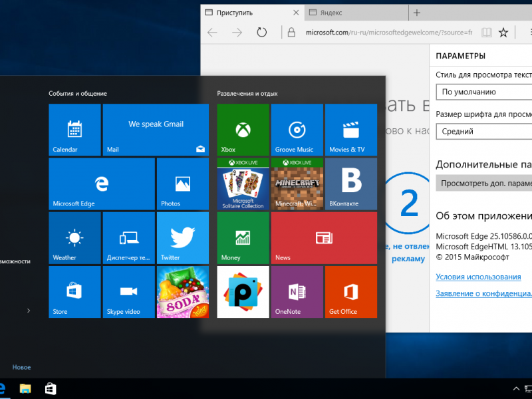Image resolution: width=532 pixels, height=399 pixels.
Task: Click the microsoft.com address bar URL
Action: point(389,33)
